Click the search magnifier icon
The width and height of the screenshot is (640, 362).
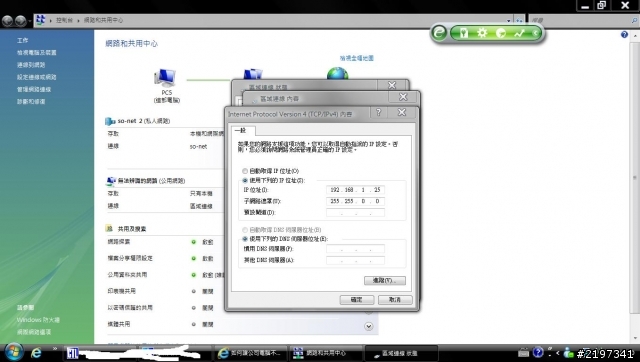(x=634, y=20)
